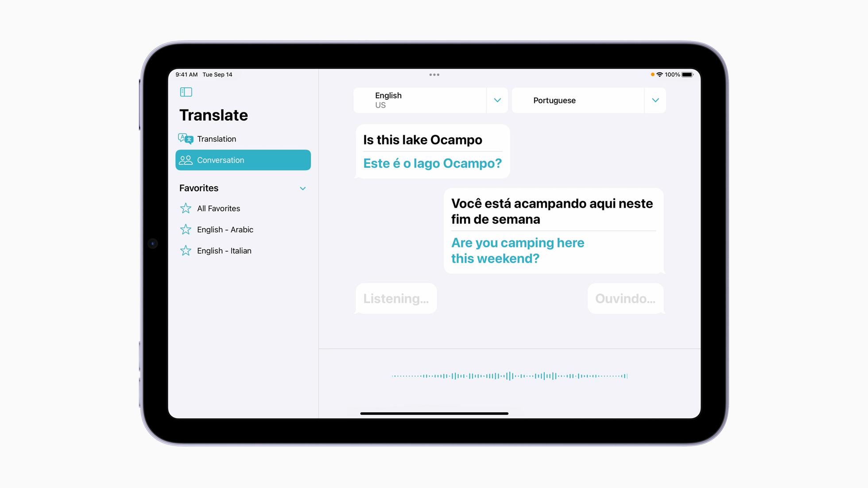This screenshot has height=488, width=868.
Task: Expand the Favorites section chevron
Action: 303,188
